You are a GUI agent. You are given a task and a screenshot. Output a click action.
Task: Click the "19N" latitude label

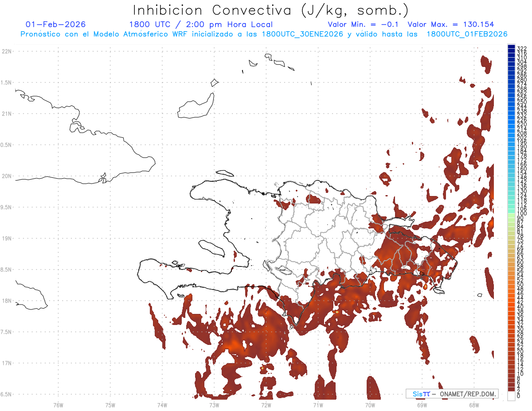click(7, 239)
